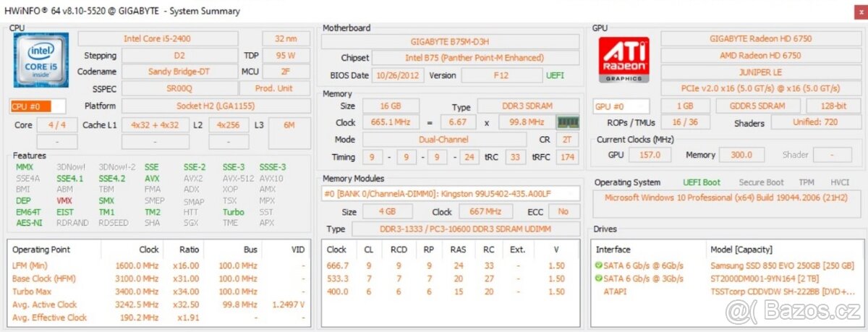This screenshot has height=332, width=868.
Task: Click the 666.7 clock timing row
Action: pos(451,265)
